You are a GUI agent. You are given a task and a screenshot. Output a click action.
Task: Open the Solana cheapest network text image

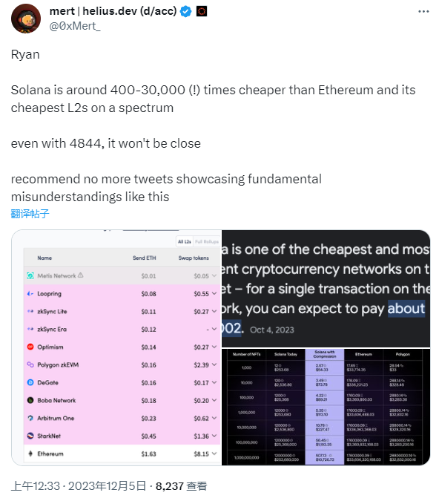pos(326,288)
